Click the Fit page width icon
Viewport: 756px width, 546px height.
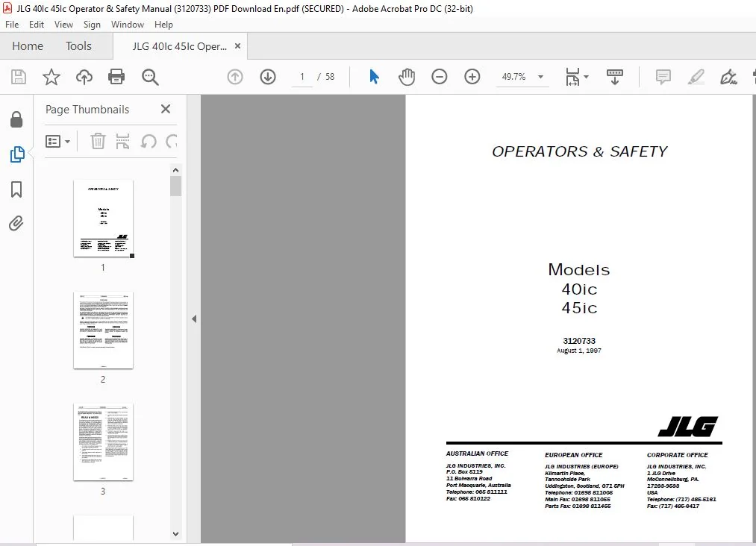[572, 77]
